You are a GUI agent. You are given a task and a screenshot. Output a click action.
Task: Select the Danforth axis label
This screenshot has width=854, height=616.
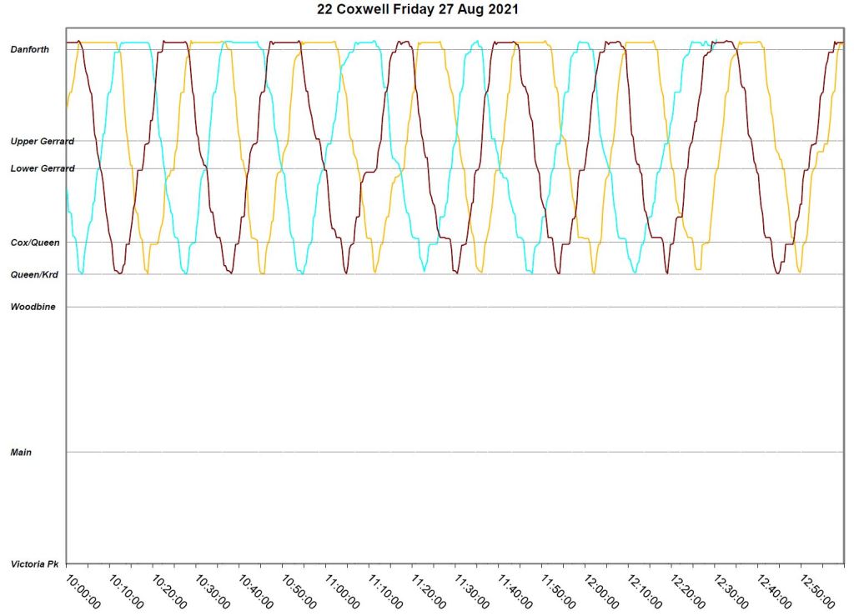point(30,50)
